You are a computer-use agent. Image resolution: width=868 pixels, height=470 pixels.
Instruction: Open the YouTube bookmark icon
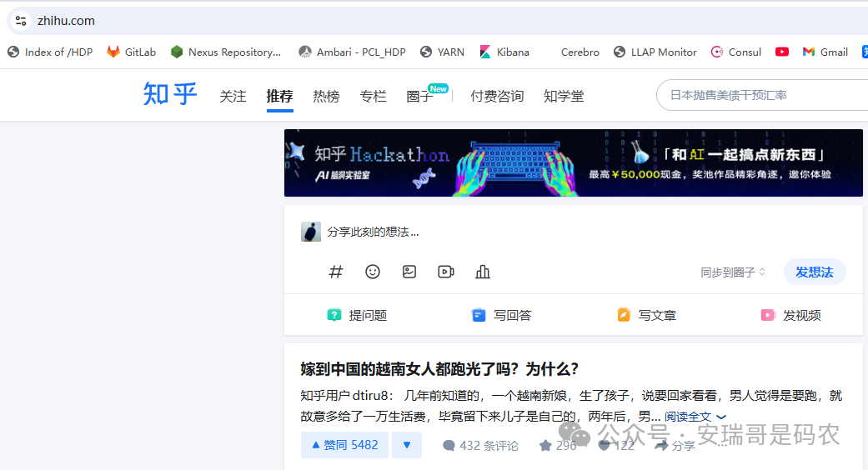pos(781,52)
